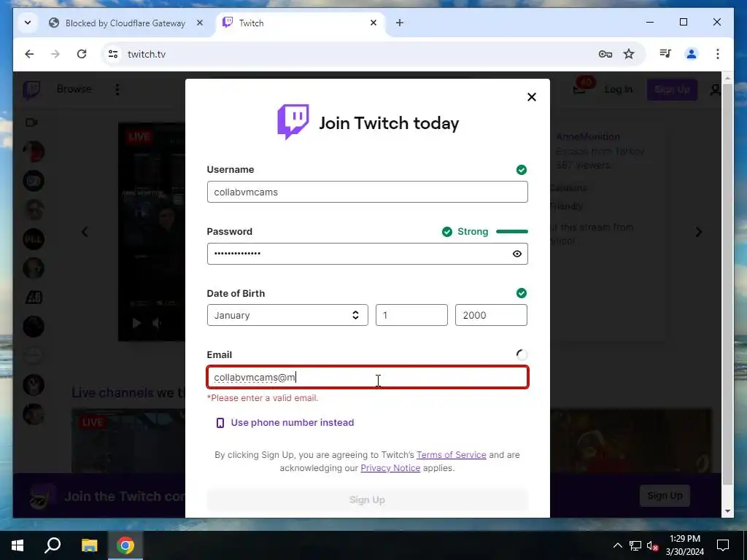Click the username valid checkmark icon
The image size is (747, 560).
coord(522,170)
